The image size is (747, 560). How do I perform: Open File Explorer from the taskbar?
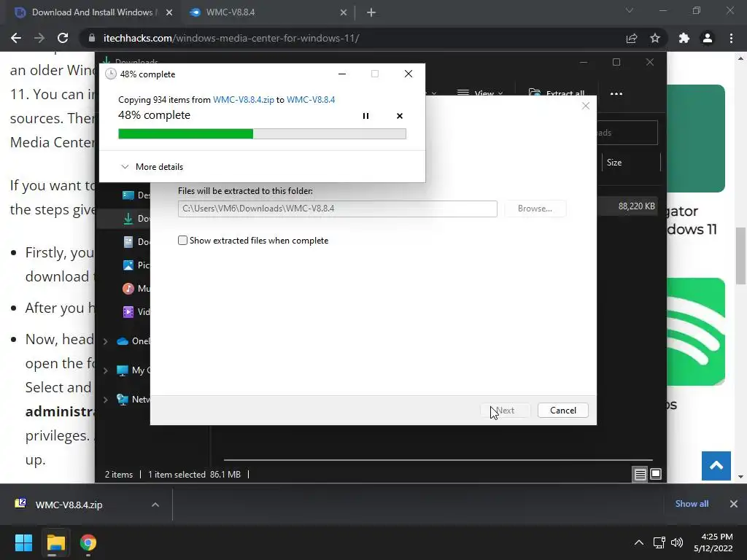(x=55, y=542)
